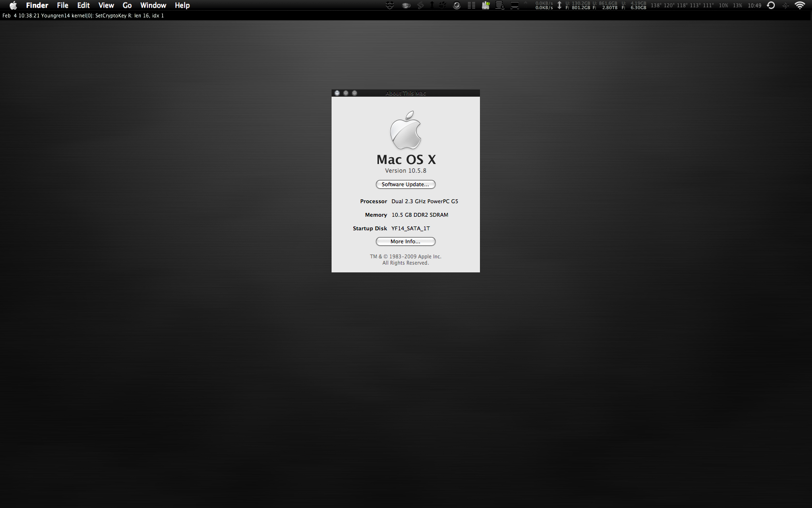The height and width of the screenshot is (508, 812).
Task: Zoom the About This Mac window
Action: tap(355, 93)
